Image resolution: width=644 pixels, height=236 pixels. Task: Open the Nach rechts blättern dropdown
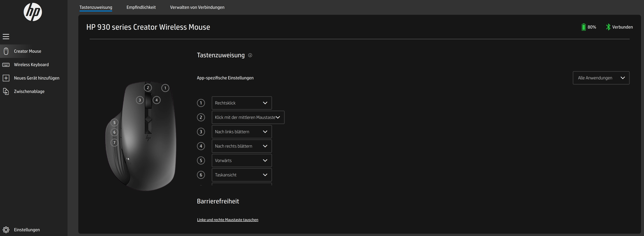pyautogui.click(x=242, y=146)
